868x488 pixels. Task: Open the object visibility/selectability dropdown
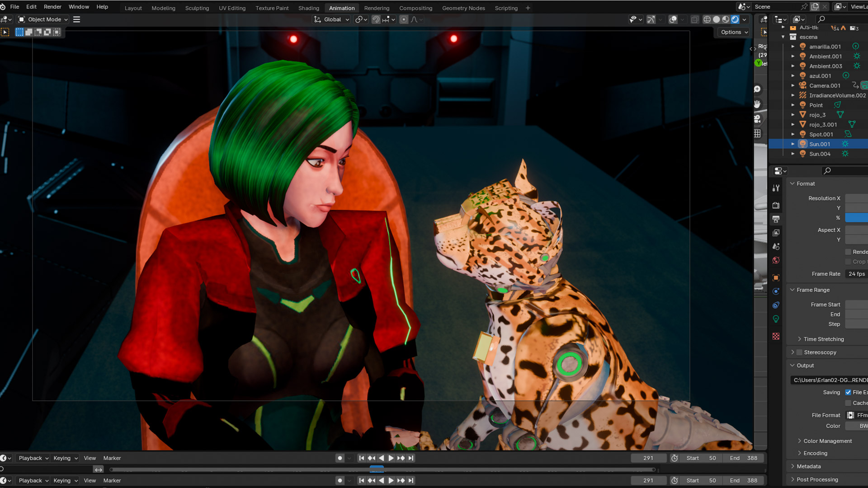[x=636, y=19]
